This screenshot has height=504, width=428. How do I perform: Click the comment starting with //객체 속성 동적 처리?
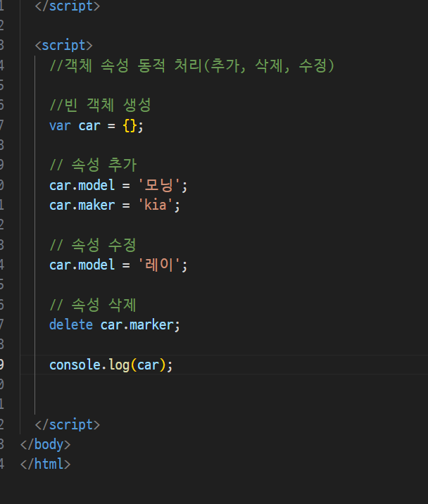pos(192,65)
